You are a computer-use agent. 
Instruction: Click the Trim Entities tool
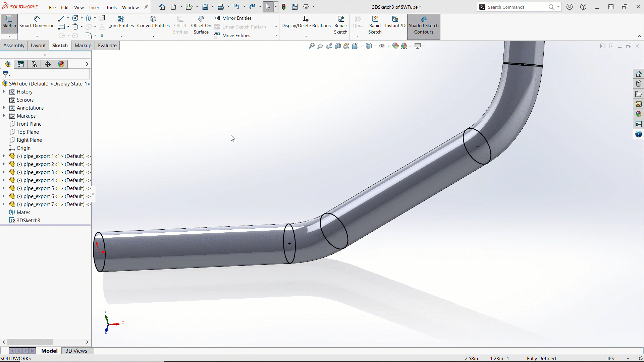[121, 22]
